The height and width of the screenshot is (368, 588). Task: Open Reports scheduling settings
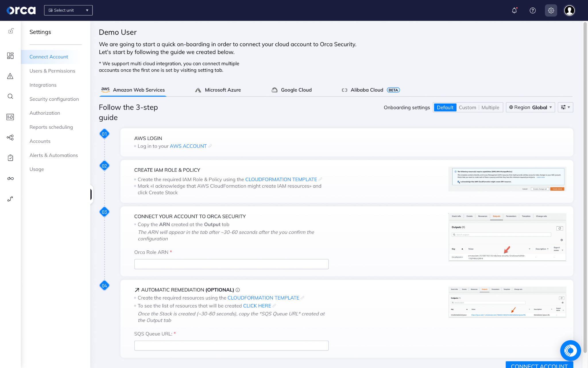click(51, 127)
